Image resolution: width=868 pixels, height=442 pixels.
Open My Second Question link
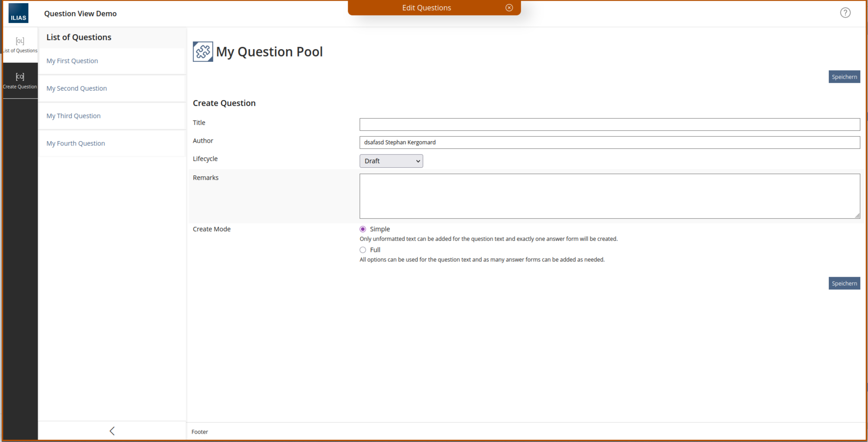[77, 88]
